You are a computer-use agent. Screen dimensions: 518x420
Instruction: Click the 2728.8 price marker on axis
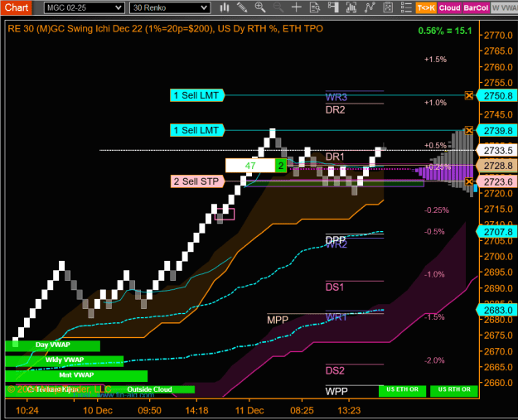click(496, 166)
